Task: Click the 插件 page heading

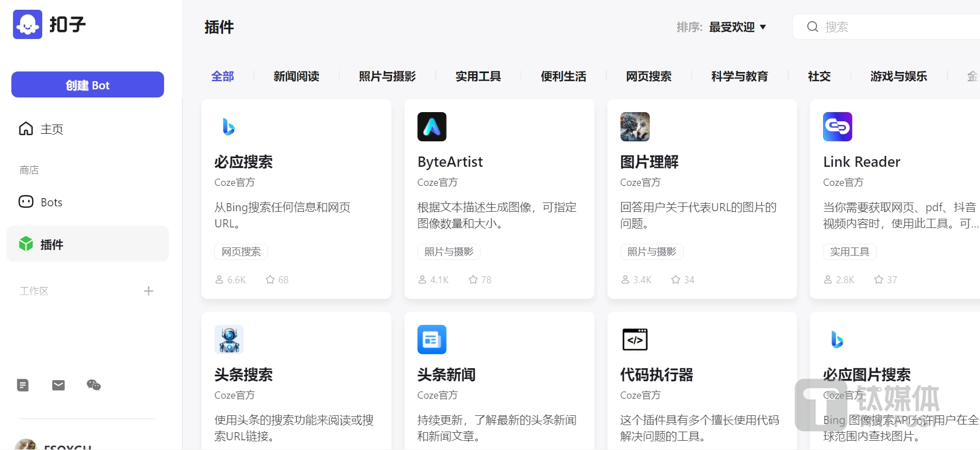Action: (219, 27)
